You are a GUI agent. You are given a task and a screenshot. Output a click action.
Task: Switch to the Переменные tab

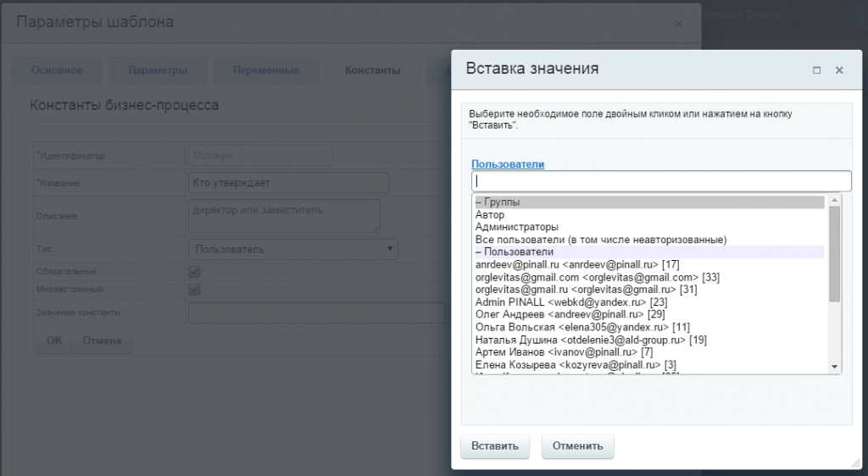265,70
